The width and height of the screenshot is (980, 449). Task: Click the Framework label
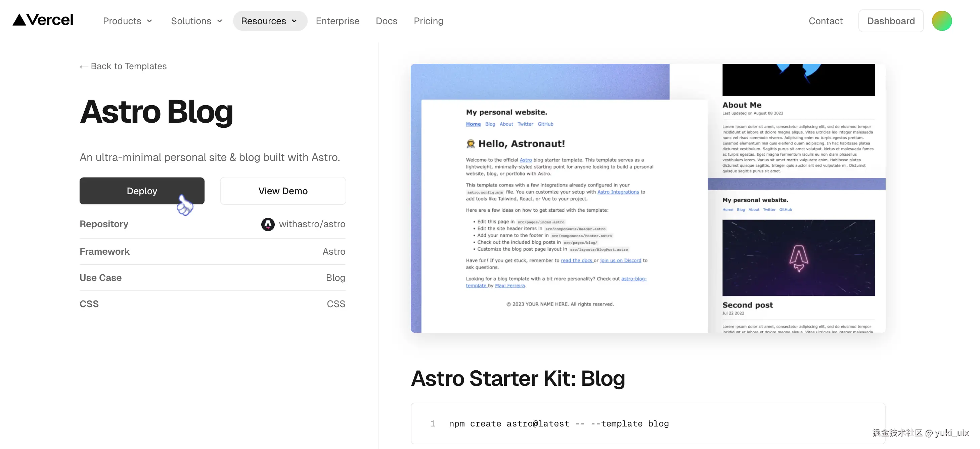click(105, 252)
